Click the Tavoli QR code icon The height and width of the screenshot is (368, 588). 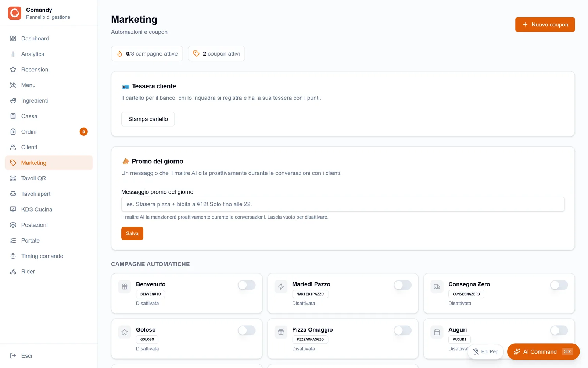[x=13, y=178]
